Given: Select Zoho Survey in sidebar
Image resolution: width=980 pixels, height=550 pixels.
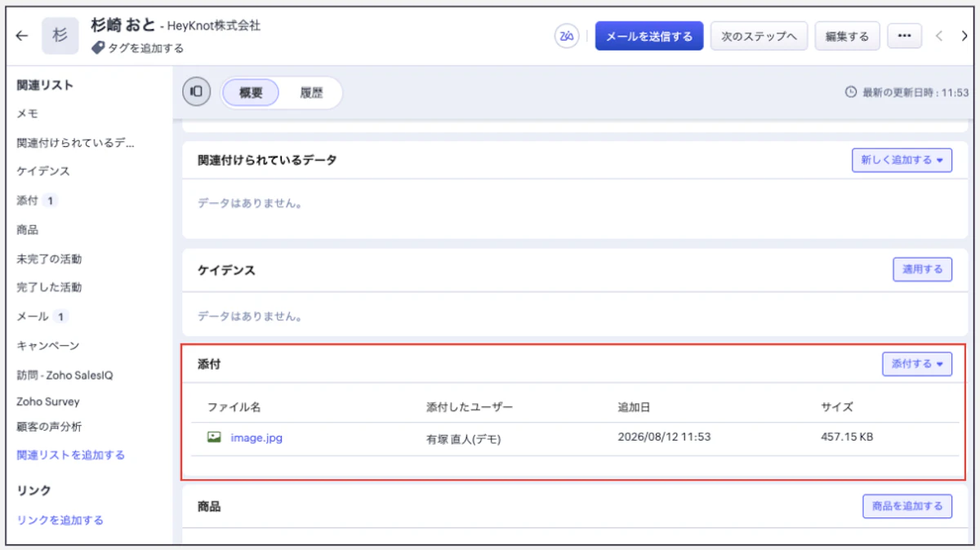Looking at the screenshot, I should point(48,401).
